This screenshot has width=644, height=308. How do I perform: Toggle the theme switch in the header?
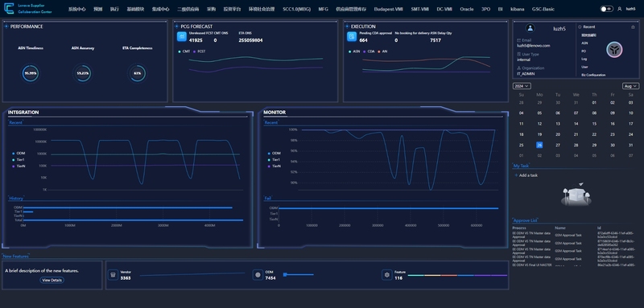click(x=607, y=9)
